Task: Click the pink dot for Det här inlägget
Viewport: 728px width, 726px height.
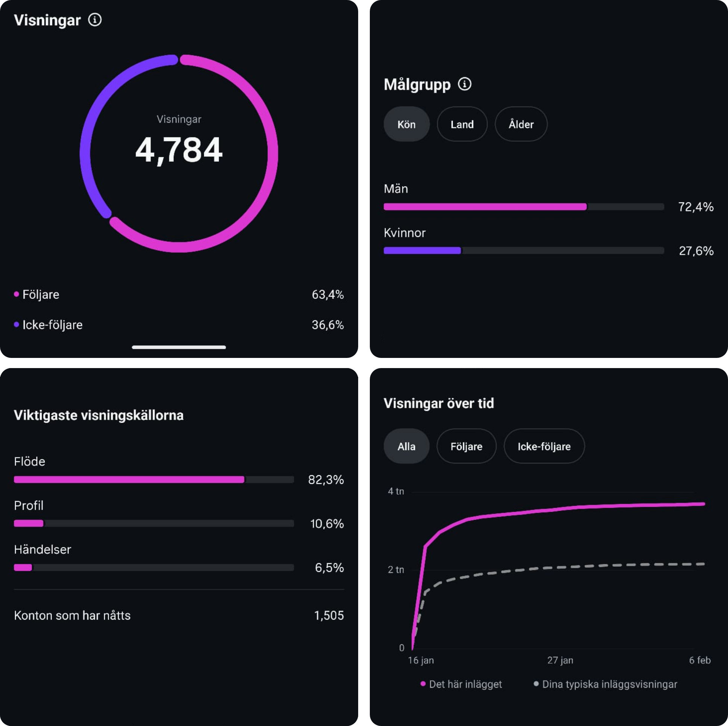Action: coord(423,684)
